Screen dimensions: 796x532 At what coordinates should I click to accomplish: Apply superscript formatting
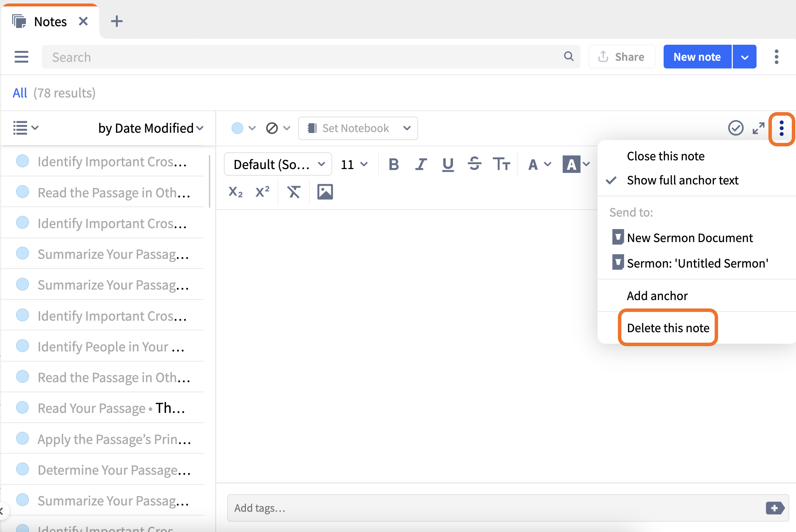point(262,192)
